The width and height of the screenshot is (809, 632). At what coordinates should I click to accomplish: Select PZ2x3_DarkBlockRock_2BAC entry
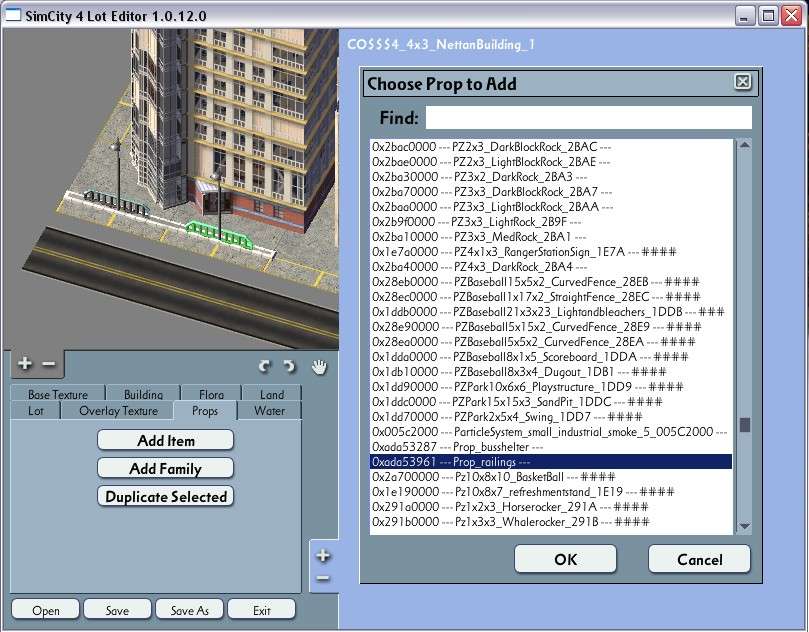pyautogui.click(x=551, y=147)
